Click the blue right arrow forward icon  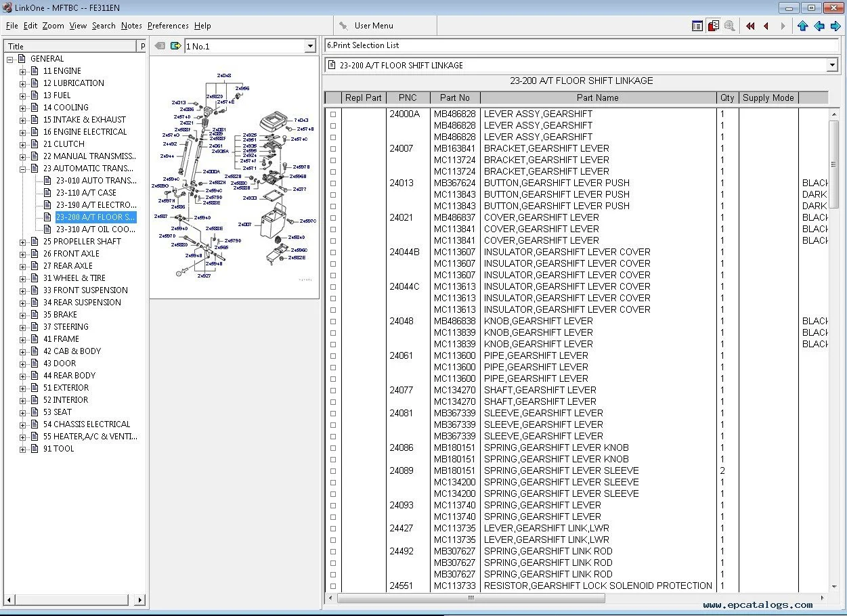pos(835,26)
